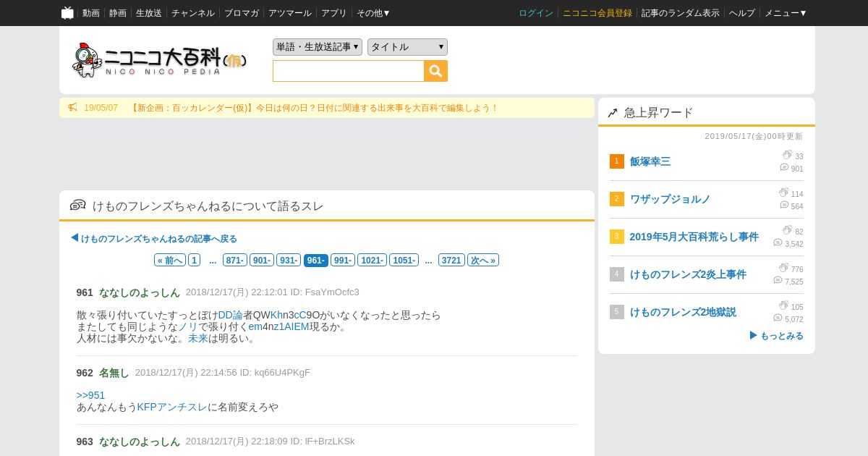Click the rank 2 badge for ワザップジョルノ
The height and width of the screenshot is (456, 868).
pos(616,199)
